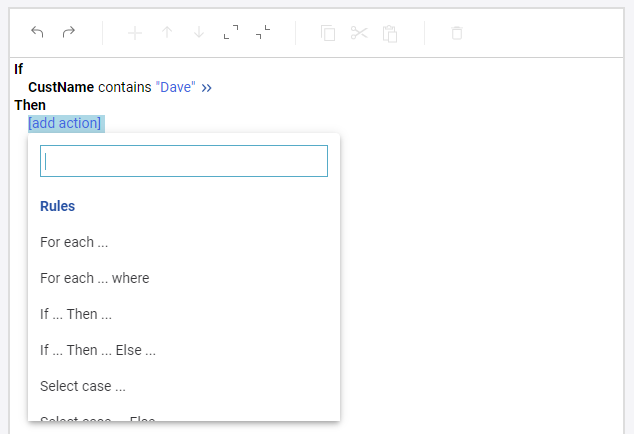Click the collapse all corners icon
The height and width of the screenshot is (434, 634).
[263, 33]
